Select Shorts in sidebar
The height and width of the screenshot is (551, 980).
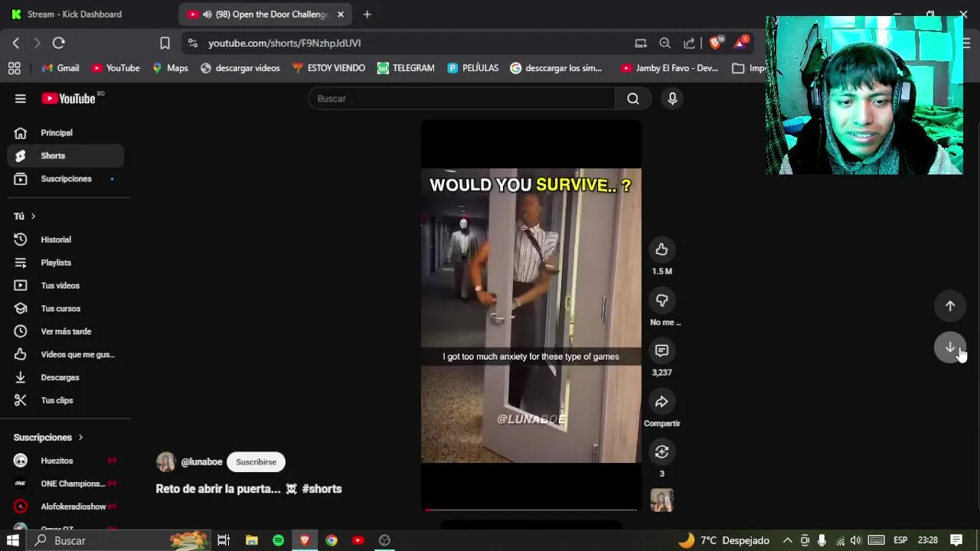coord(66,155)
